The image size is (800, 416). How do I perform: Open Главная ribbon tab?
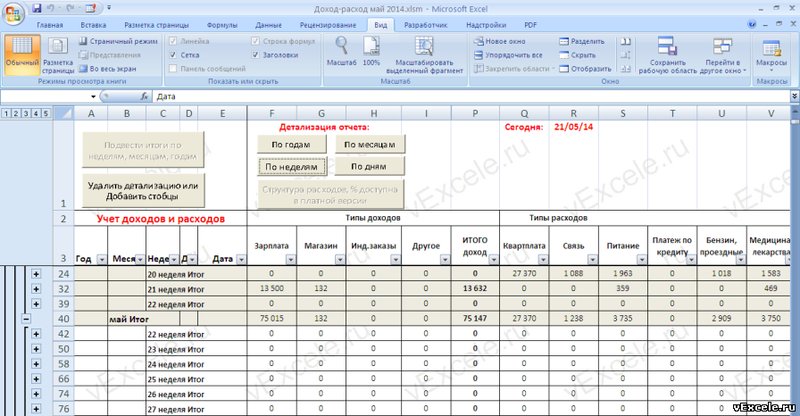point(50,25)
